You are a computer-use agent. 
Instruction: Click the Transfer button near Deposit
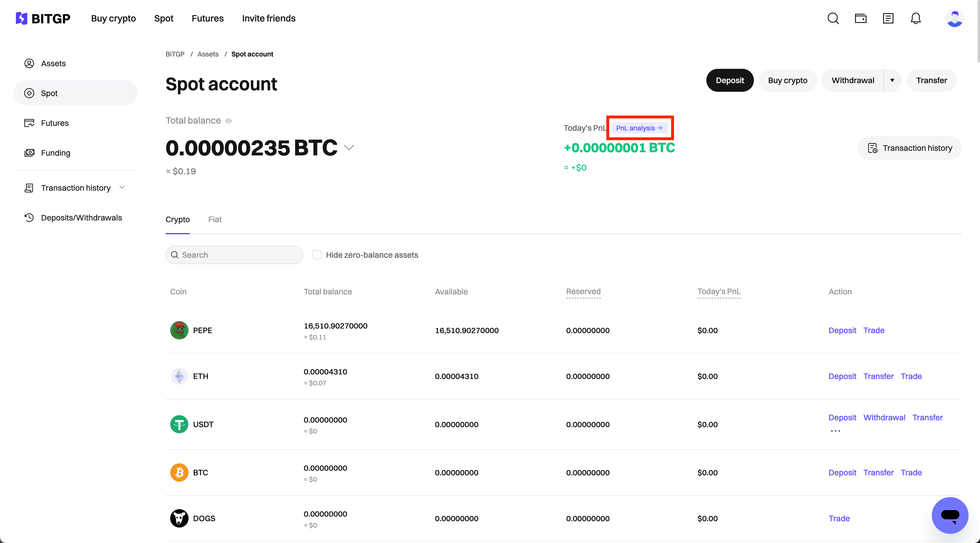coord(931,80)
